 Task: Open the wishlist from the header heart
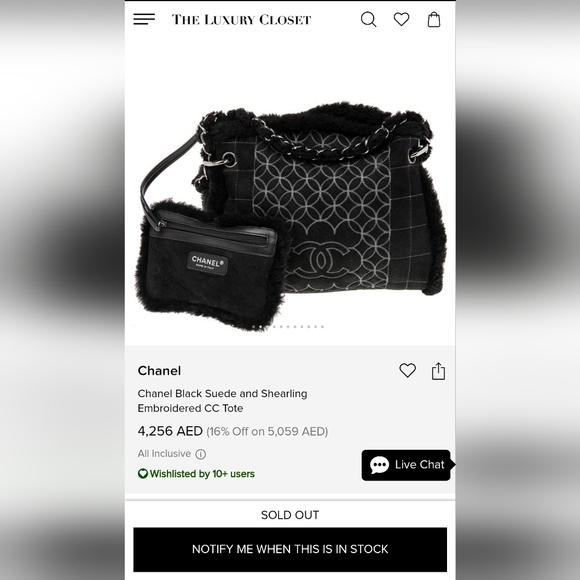401,19
